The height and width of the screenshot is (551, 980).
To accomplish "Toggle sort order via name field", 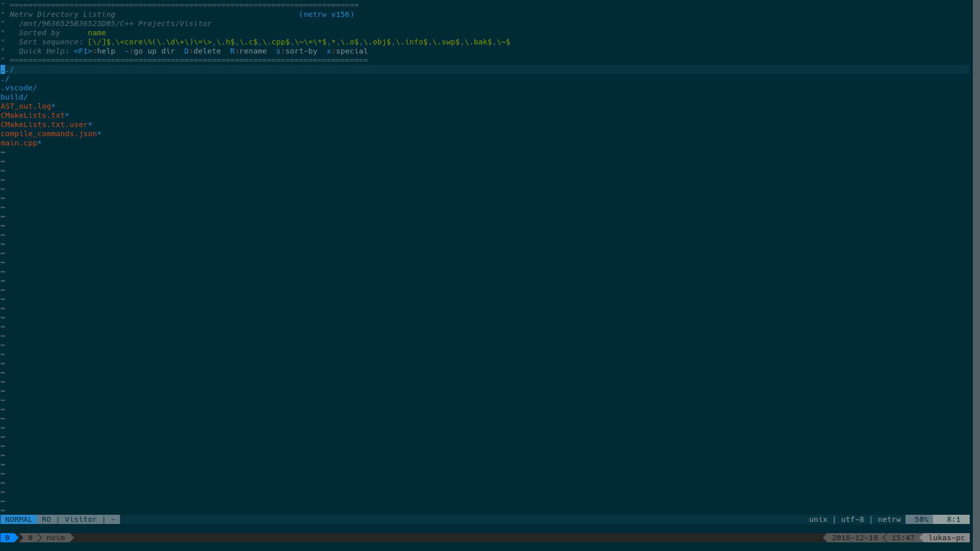I will tap(96, 33).
